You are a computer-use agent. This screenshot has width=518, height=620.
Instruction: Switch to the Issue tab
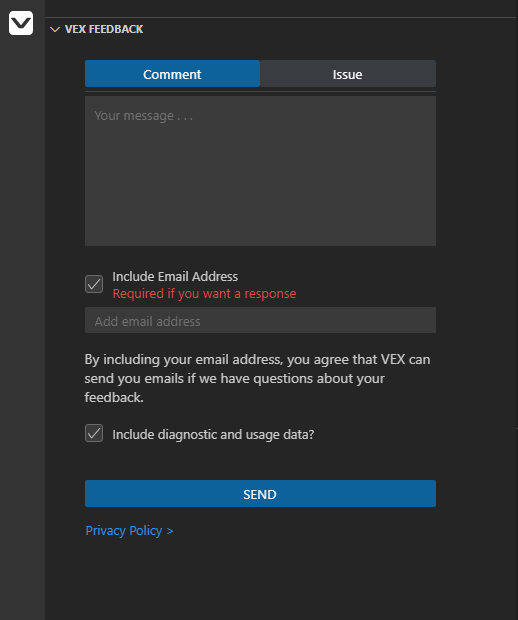(x=348, y=74)
